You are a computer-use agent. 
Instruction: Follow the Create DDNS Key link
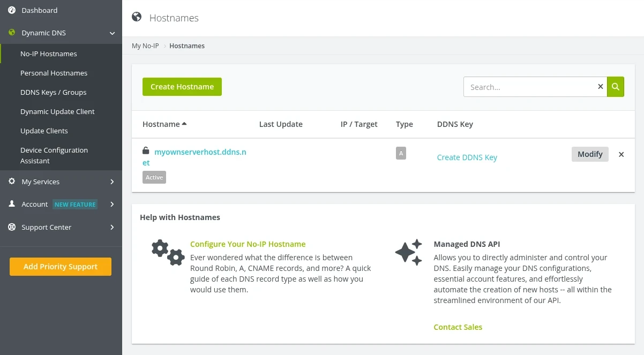(467, 157)
